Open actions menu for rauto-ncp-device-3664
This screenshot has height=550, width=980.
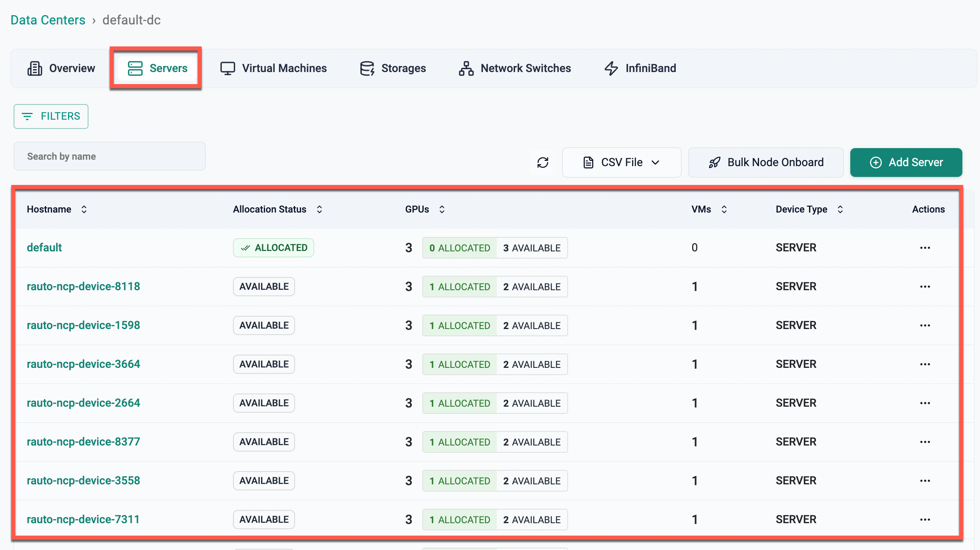925,364
